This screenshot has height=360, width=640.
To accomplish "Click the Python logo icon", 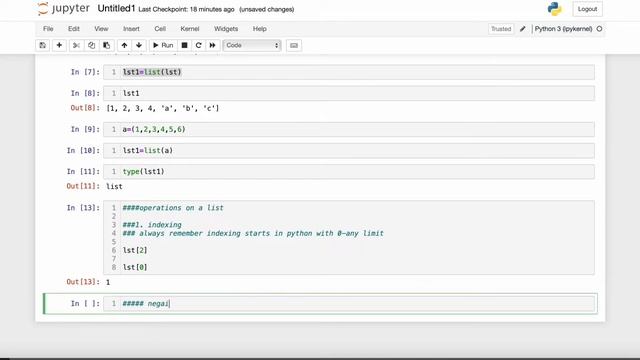I will tap(554, 9).
